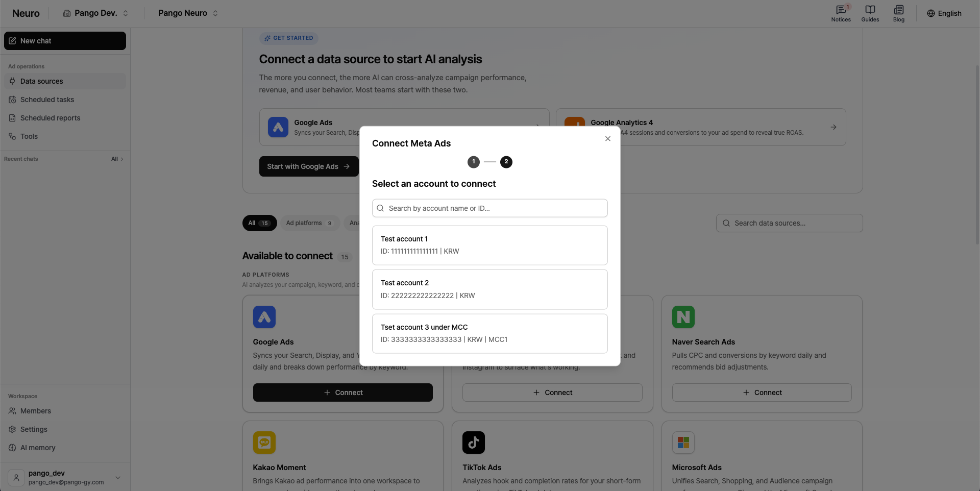Expand the pango_dev user account menu
The height and width of the screenshot is (491, 980).
[65, 477]
